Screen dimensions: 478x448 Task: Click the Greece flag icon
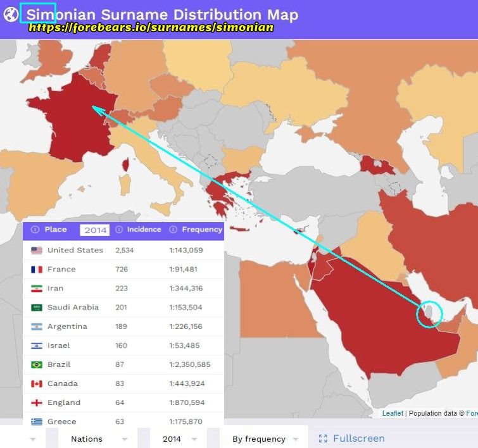37,422
